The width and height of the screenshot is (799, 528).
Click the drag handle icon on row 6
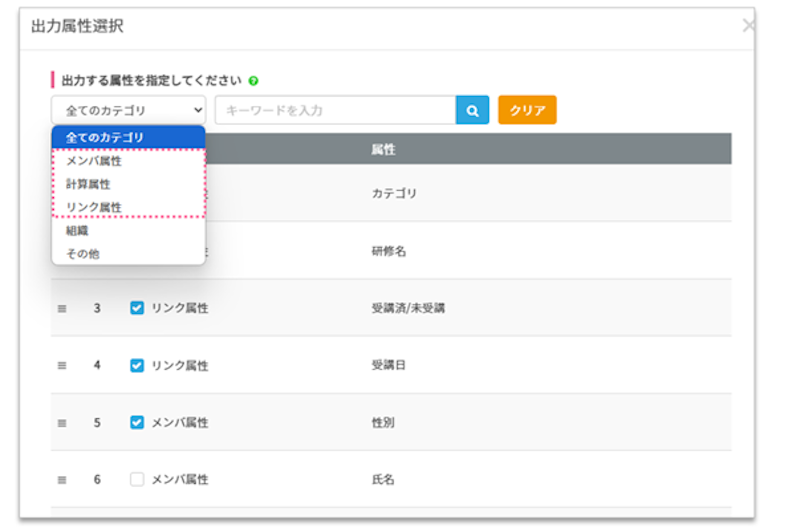(62, 480)
